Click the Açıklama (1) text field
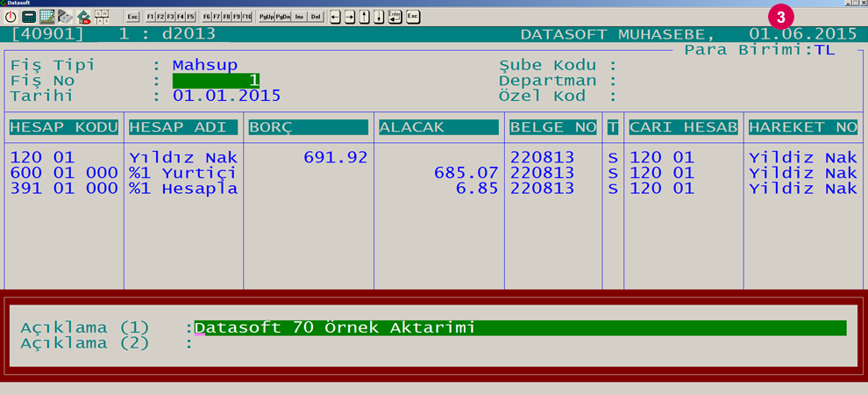This screenshot has width=868, height=395. [x=520, y=328]
